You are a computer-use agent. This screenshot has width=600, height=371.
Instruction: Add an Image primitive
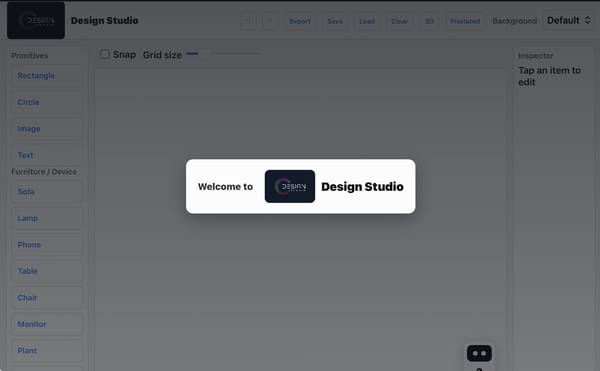click(47, 129)
